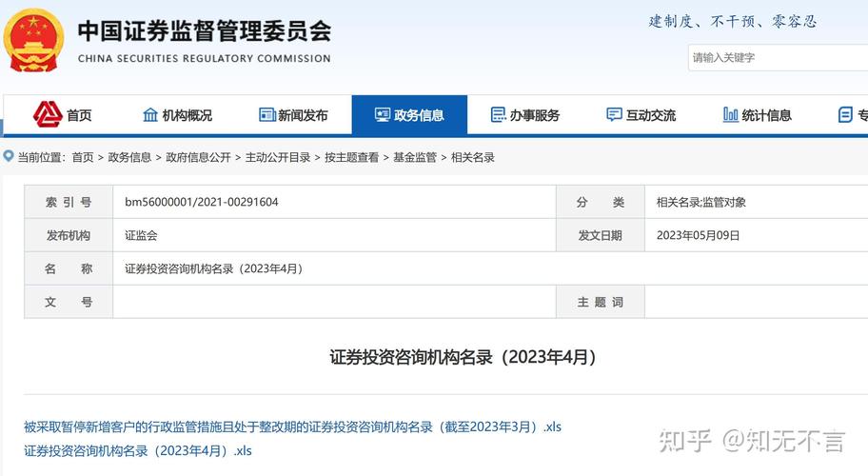Click the monitor icon beside 政务信息
This screenshot has height=476, width=868.
click(383, 114)
